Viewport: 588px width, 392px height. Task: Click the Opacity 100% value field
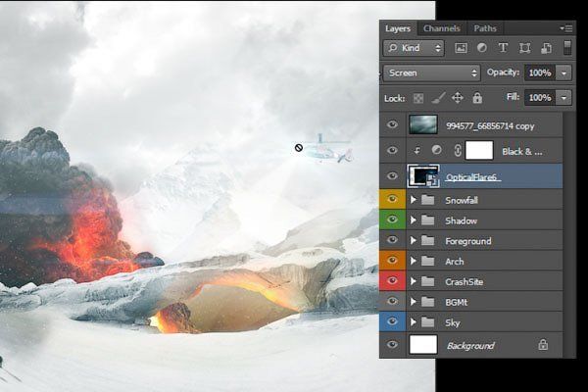[540, 73]
